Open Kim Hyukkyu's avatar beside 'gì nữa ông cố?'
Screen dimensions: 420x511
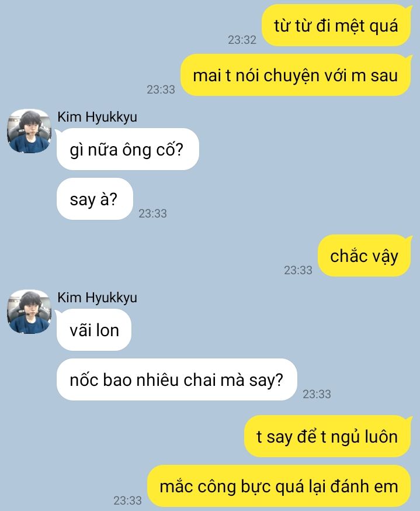pos(29,132)
